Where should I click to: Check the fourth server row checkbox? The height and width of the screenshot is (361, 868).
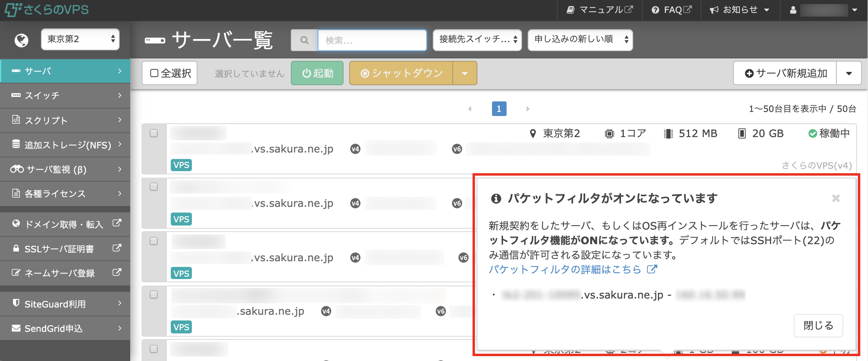[154, 294]
